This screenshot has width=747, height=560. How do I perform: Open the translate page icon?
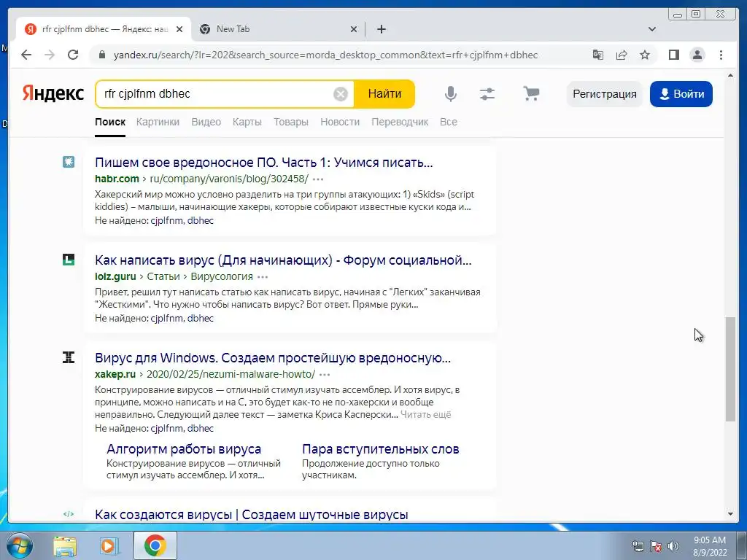pos(598,55)
